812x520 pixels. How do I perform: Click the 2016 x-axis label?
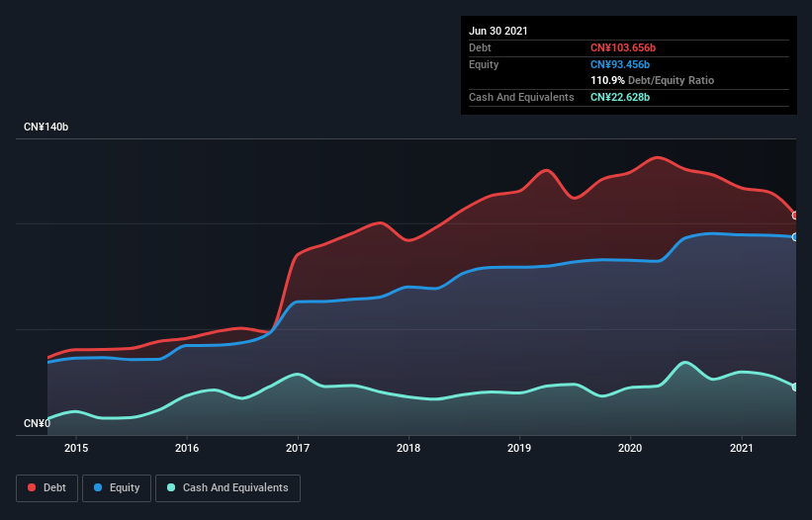point(187,448)
